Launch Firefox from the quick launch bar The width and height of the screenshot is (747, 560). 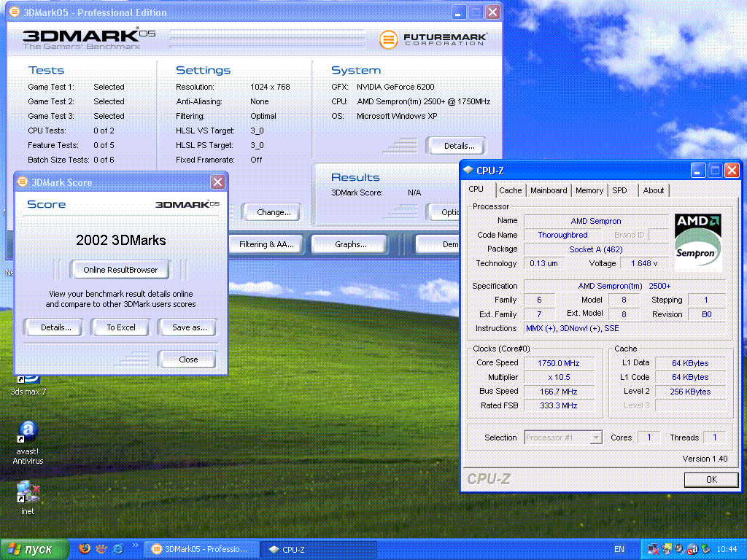click(x=85, y=549)
